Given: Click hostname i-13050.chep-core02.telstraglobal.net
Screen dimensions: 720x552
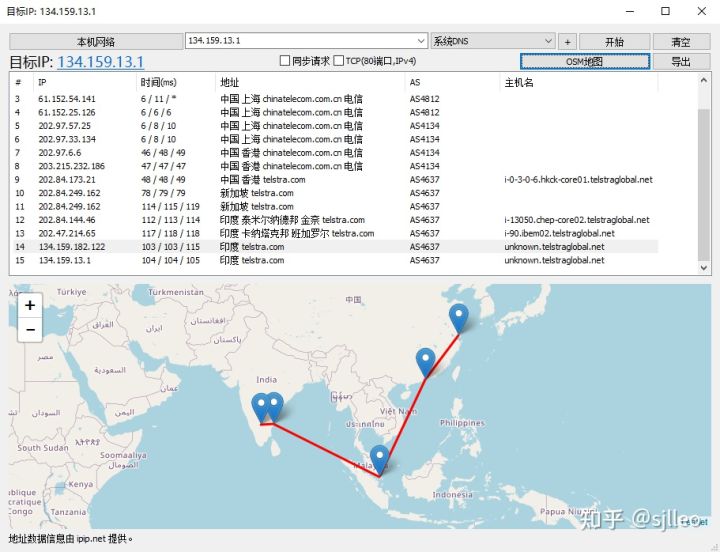Looking at the screenshot, I should click(577, 220).
